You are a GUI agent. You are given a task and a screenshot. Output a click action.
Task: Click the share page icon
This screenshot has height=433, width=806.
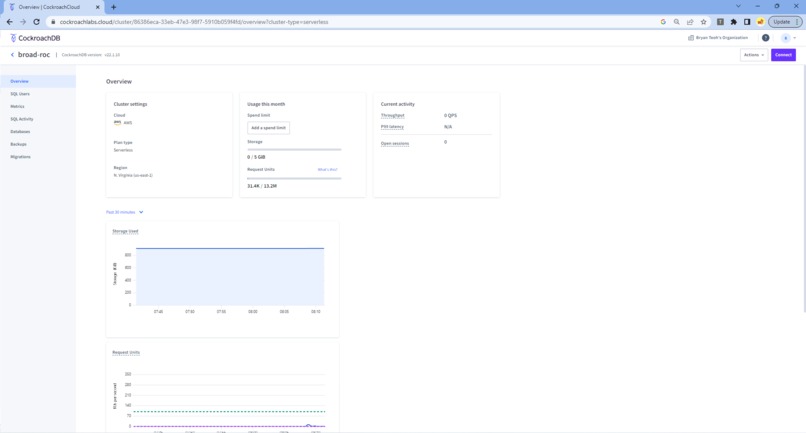tap(690, 22)
